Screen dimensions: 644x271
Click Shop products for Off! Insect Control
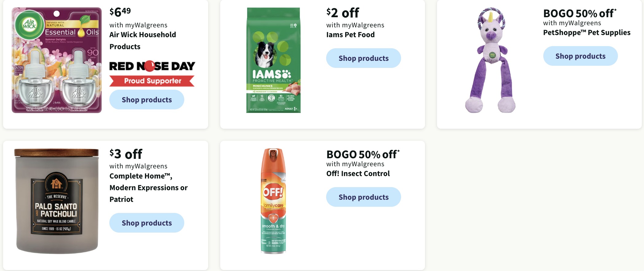pos(363,197)
